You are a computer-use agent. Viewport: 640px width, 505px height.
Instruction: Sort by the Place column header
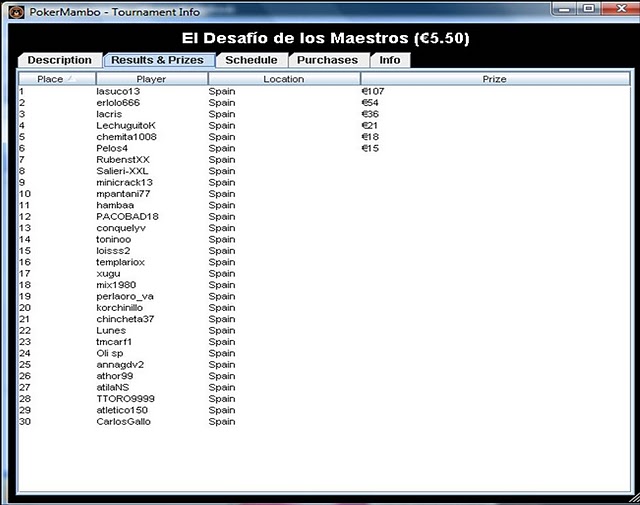57,79
